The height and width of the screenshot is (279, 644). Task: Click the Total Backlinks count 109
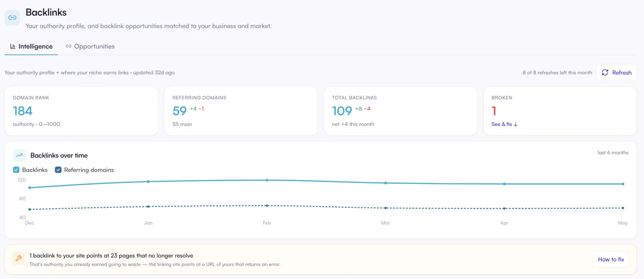(342, 111)
